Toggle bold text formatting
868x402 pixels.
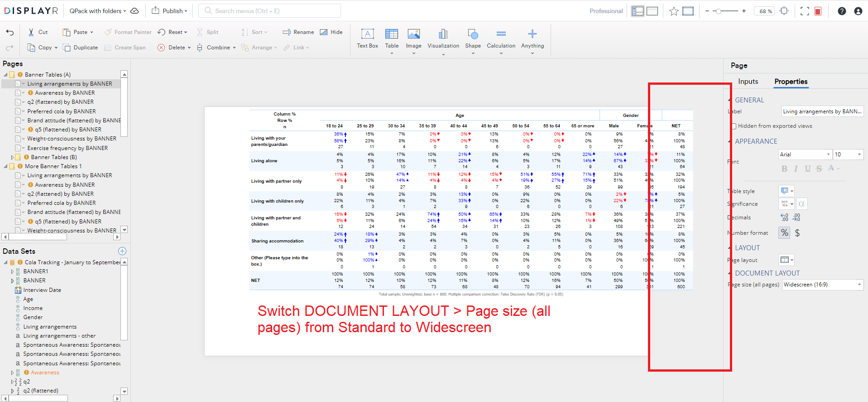click(x=784, y=169)
